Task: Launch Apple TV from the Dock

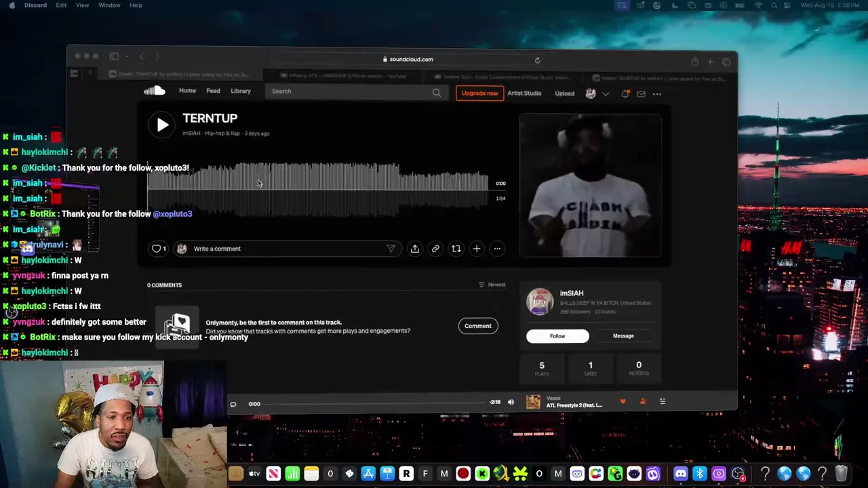Action: tap(254, 474)
